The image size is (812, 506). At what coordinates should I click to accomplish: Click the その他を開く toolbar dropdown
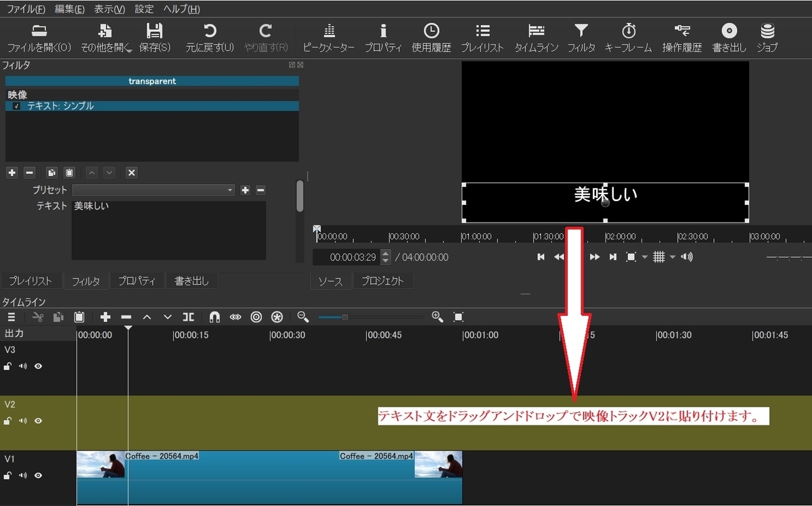pos(106,39)
